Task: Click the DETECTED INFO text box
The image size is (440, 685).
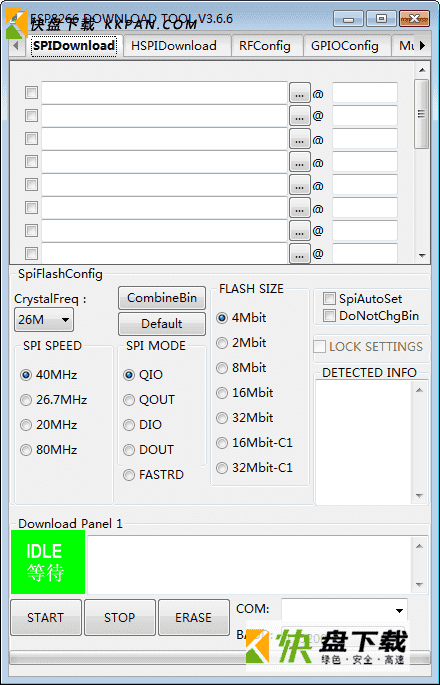Action: coord(363,443)
